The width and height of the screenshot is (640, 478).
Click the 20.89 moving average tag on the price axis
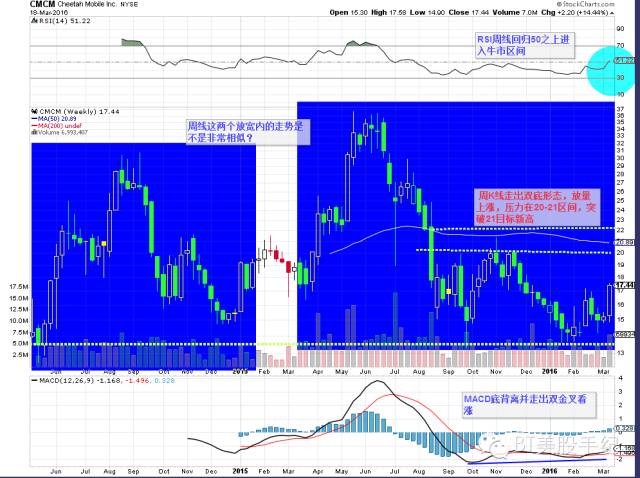pyautogui.click(x=625, y=242)
